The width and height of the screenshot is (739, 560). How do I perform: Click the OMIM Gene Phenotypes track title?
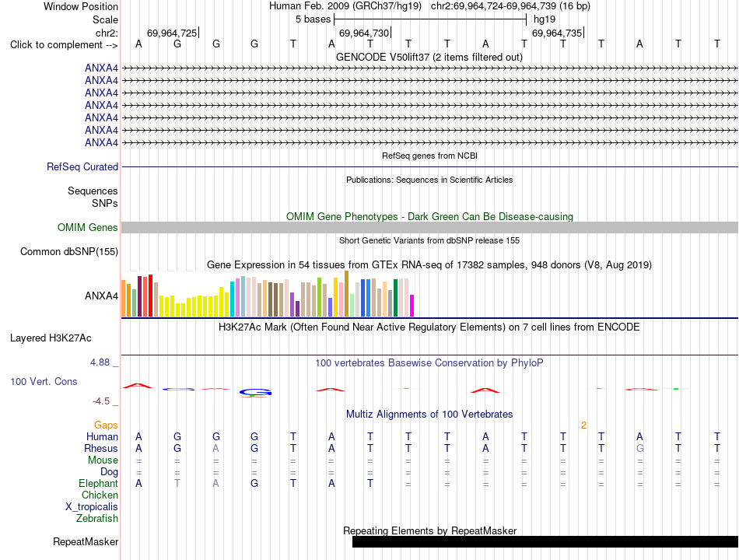click(429, 216)
